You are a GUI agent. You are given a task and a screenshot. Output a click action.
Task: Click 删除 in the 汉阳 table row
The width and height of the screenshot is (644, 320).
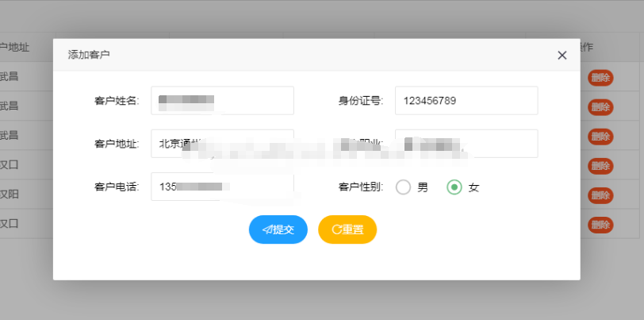coord(600,195)
